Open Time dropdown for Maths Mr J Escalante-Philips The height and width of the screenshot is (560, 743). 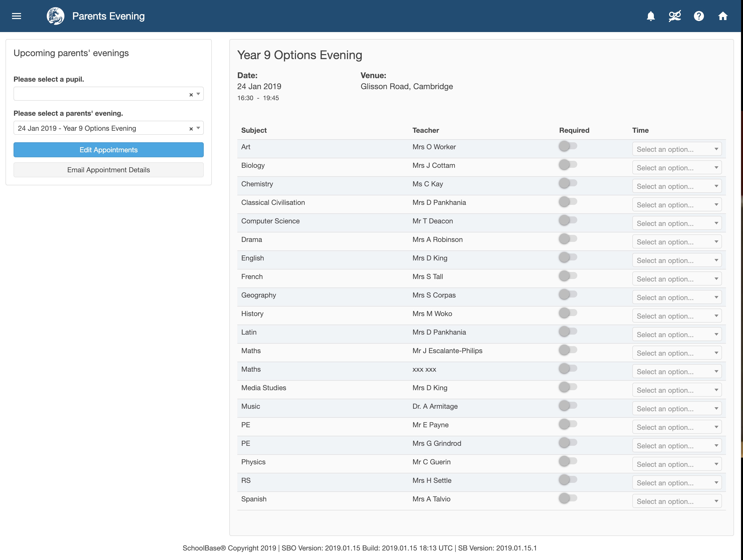677,353
